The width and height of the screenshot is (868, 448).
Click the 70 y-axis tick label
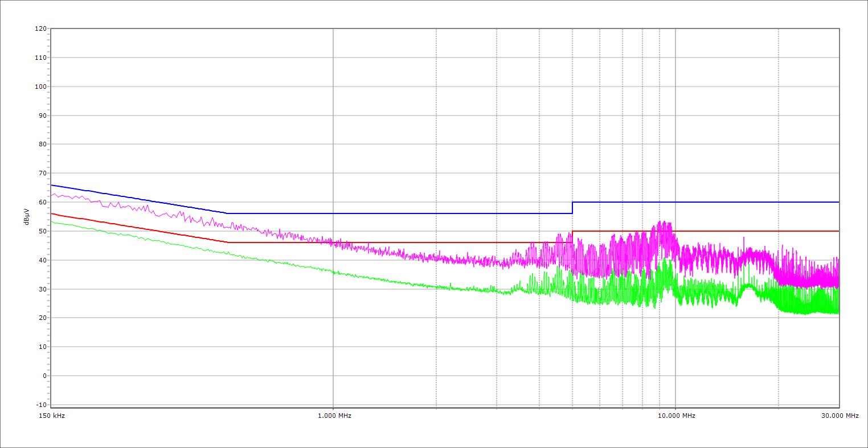[x=42, y=173]
